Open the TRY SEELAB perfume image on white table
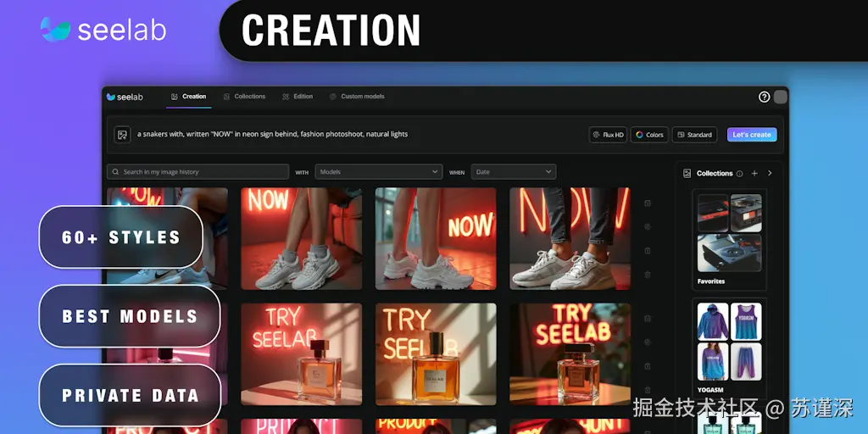This screenshot has width=868, height=434. 301,354
